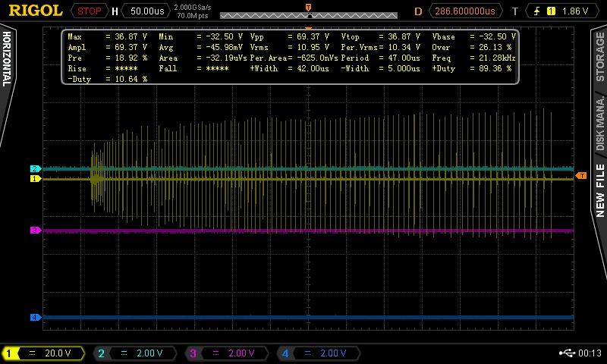Click the channel 4 blue ground marker
This screenshot has width=607, height=364.
(36, 317)
